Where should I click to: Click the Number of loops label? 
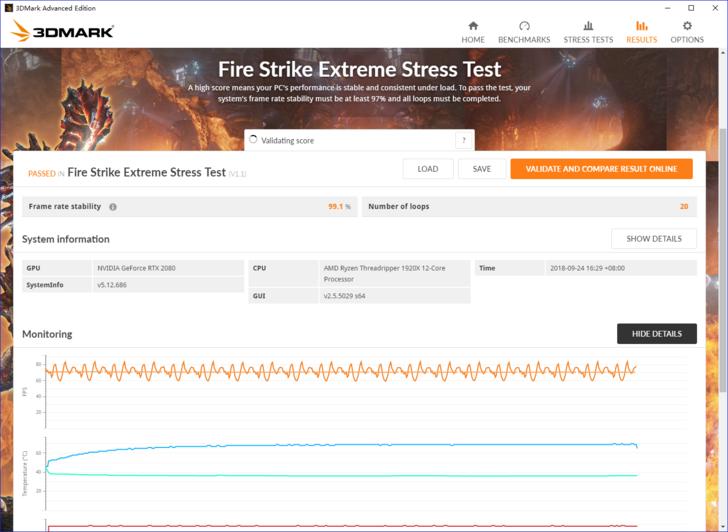[x=399, y=207]
